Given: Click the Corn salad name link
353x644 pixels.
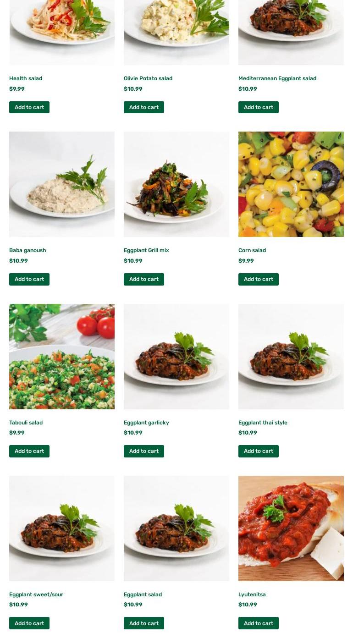Looking at the screenshot, I should (252, 250).
